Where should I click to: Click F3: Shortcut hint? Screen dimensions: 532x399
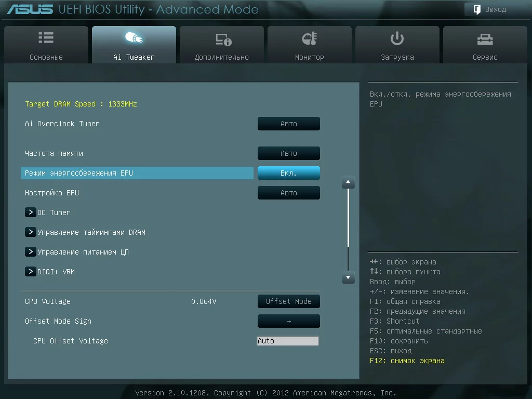click(x=395, y=321)
